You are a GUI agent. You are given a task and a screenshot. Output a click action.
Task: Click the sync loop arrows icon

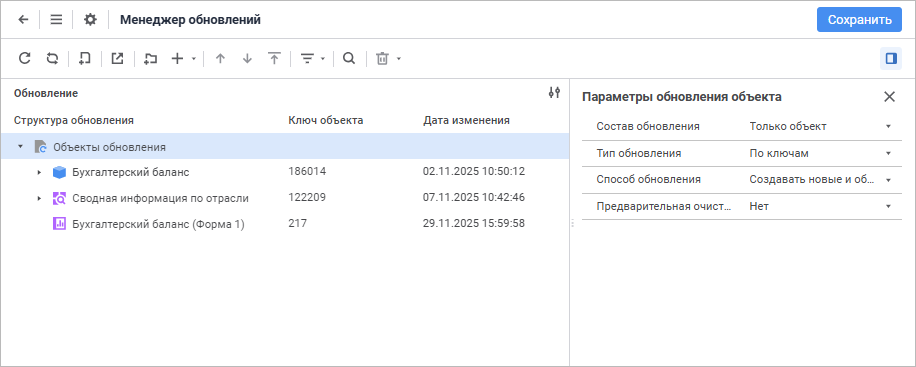52,58
